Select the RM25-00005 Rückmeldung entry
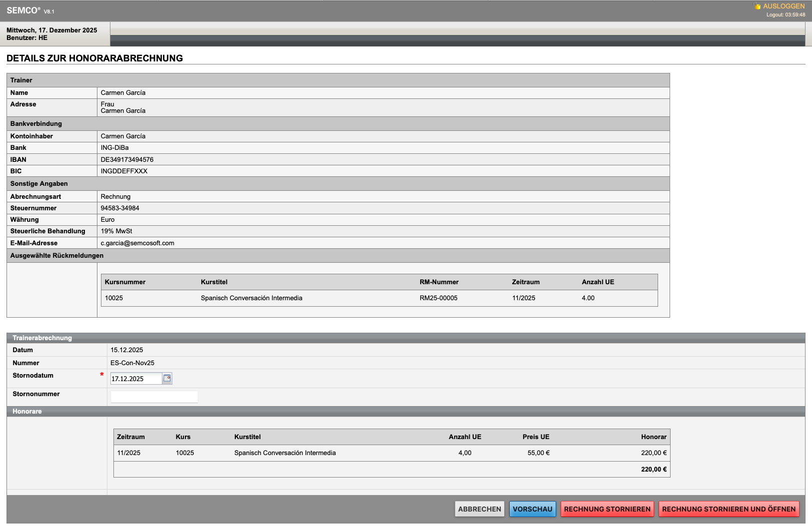Screen dimensions: 812x529 [x=438, y=298]
